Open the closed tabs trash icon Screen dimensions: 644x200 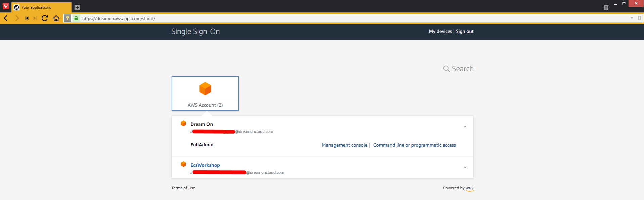(x=606, y=7)
